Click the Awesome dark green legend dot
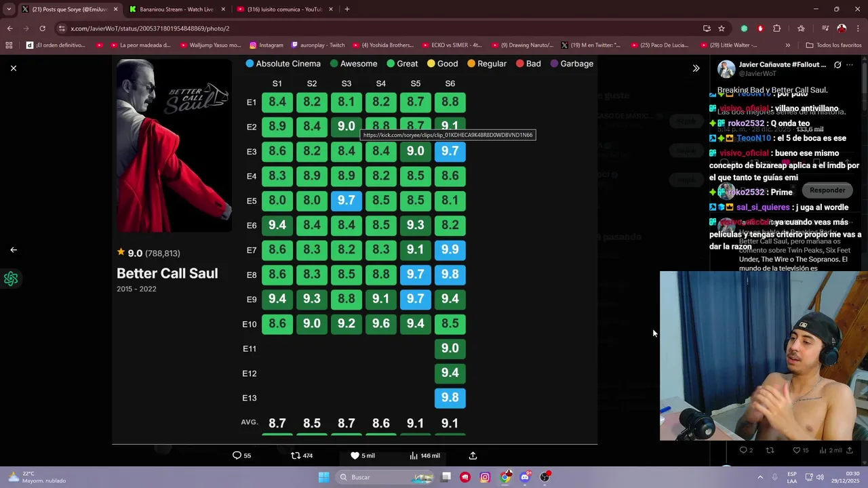 point(334,64)
